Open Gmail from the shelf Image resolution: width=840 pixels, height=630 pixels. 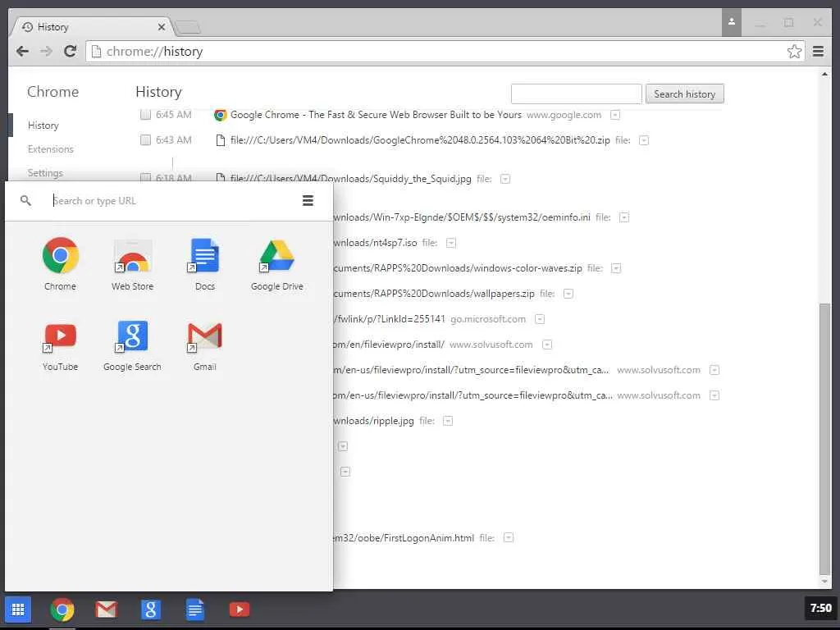[106, 609]
